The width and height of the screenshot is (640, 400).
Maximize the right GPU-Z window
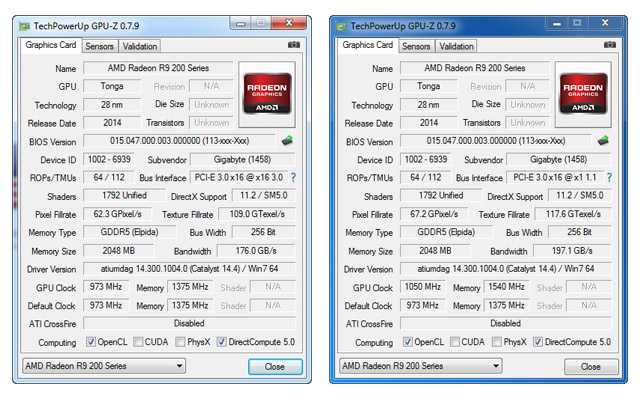pyautogui.click(x=577, y=23)
